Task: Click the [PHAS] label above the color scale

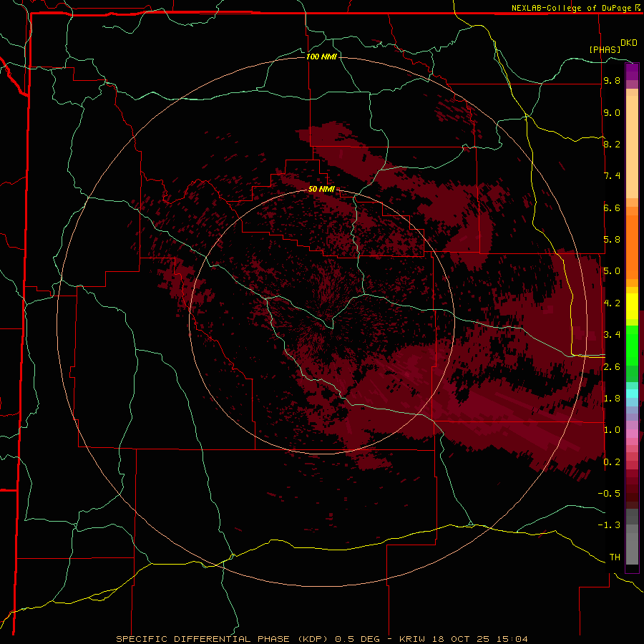Action: 605,49
